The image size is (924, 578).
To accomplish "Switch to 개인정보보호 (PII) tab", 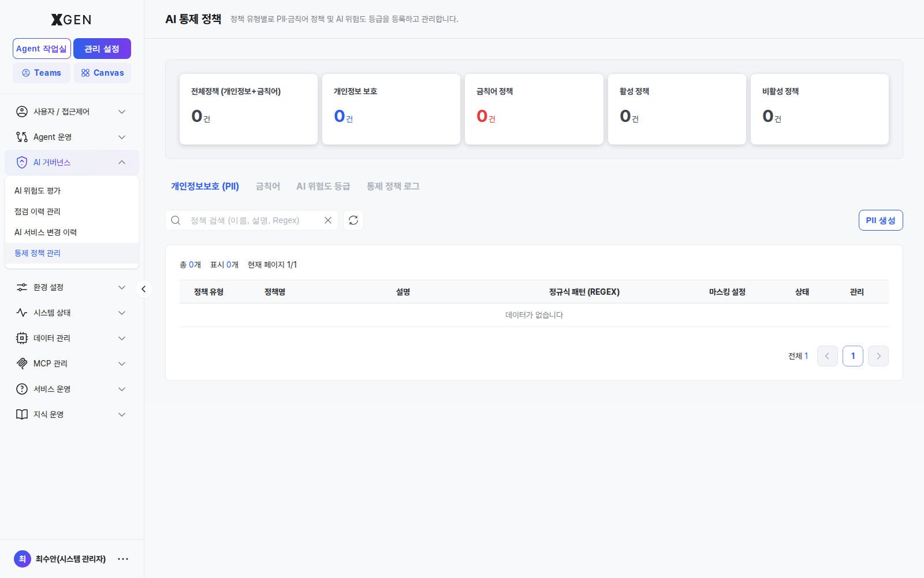I will (x=205, y=186).
